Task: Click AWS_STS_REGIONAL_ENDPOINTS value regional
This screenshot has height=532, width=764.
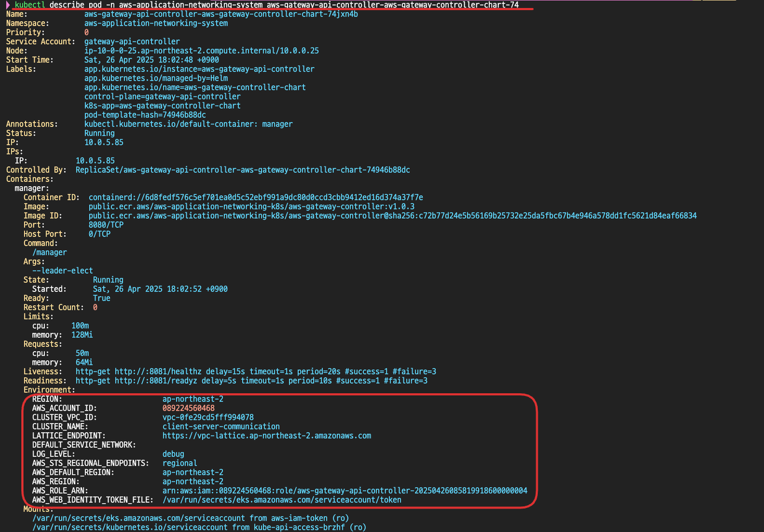Action: 180,463
